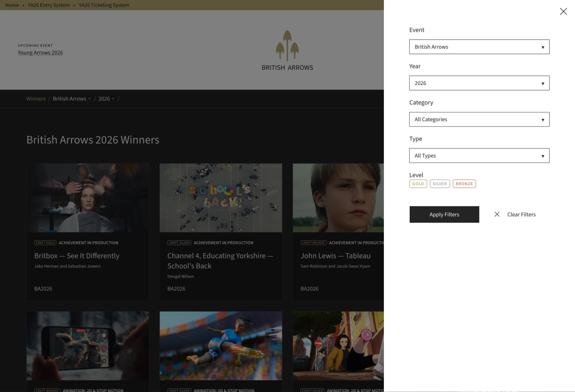Click Channel 4, Educating Yorkshire — School's Back title
This screenshot has width=575, height=392.
point(220,261)
